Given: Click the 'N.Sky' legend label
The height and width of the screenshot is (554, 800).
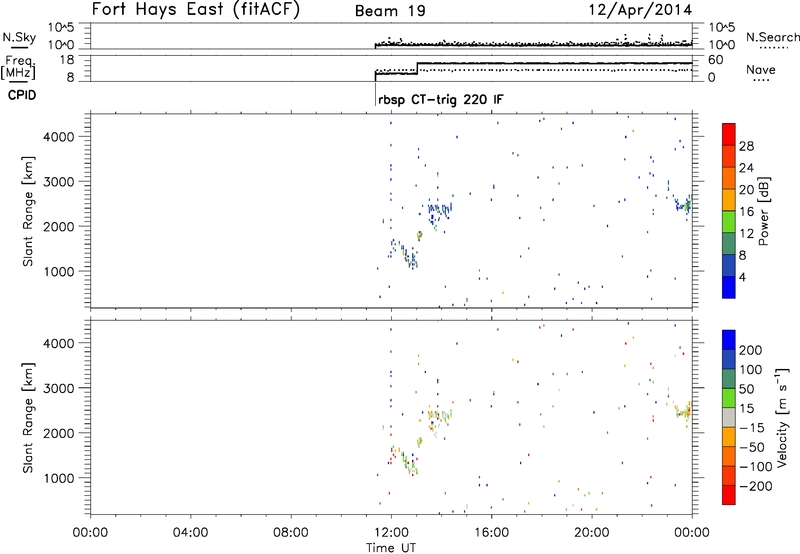Looking at the screenshot, I should [x=19, y=37].
